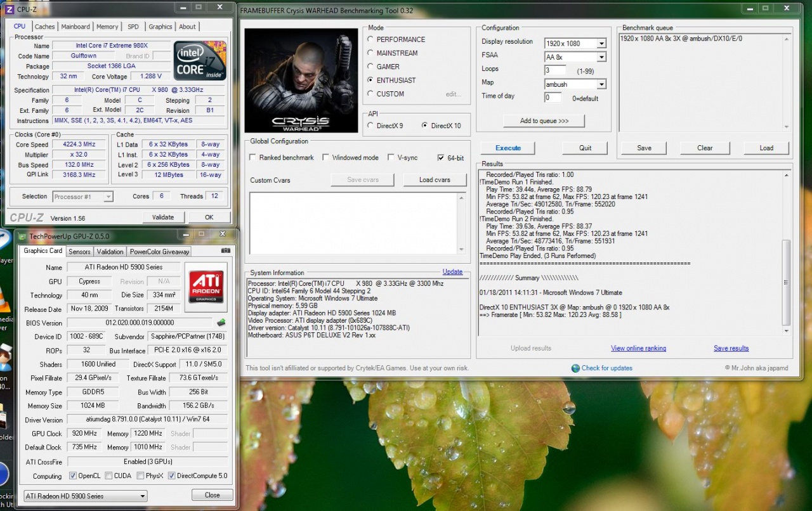Image resolution: width=812 pixels, height=511 pixels.
Task: Click Save results link
Action: pos(731,348)
